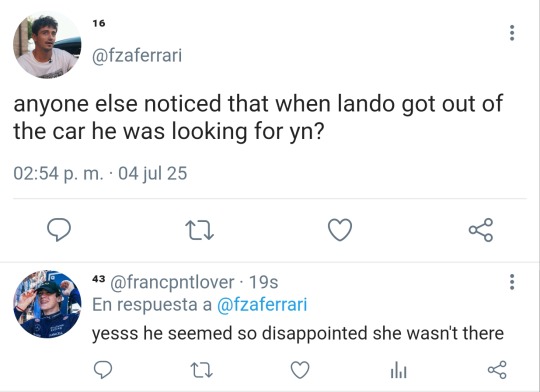Open the reply text about being disappointed
The image size is (540, 392).
[x=298, y=333]
